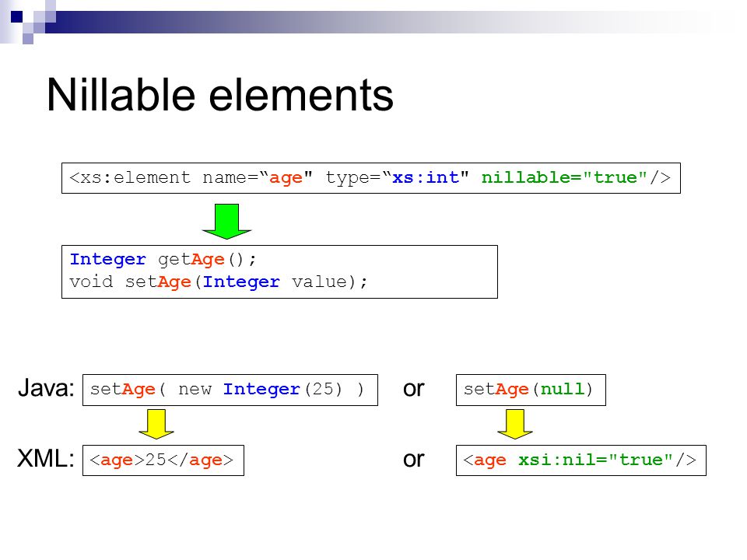Click the void setAge(Integer value); line
The width and height of the screenshot is (747, 560).
tap(219, 282)
